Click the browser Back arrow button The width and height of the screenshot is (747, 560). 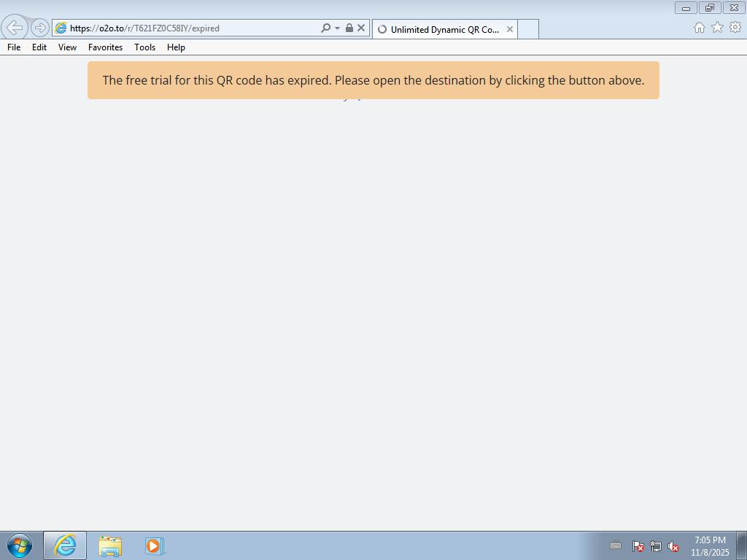point(15,28)
